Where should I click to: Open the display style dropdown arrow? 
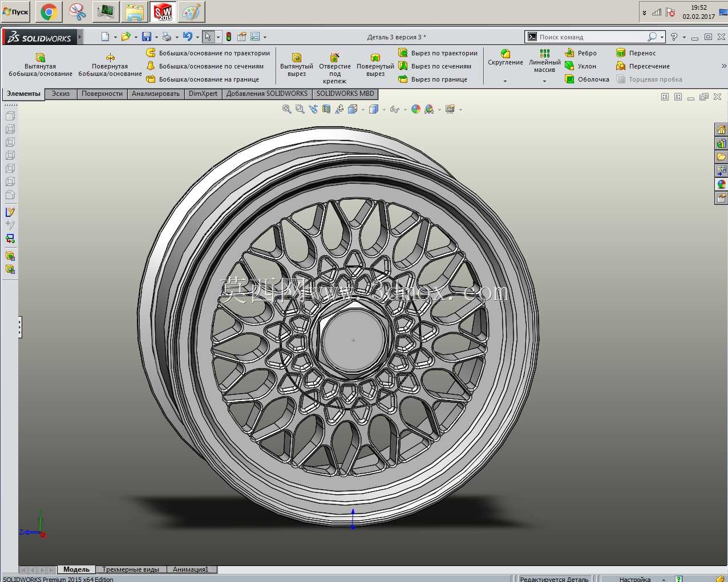tap(384, 110)
